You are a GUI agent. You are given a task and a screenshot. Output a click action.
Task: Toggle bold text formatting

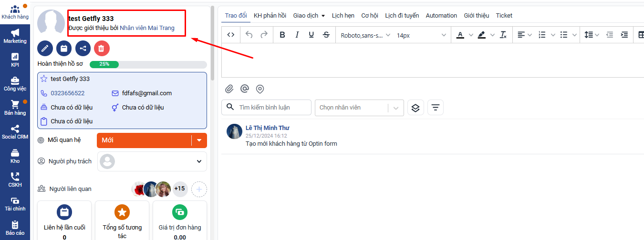pyautogui.click(x=282, y=35)
